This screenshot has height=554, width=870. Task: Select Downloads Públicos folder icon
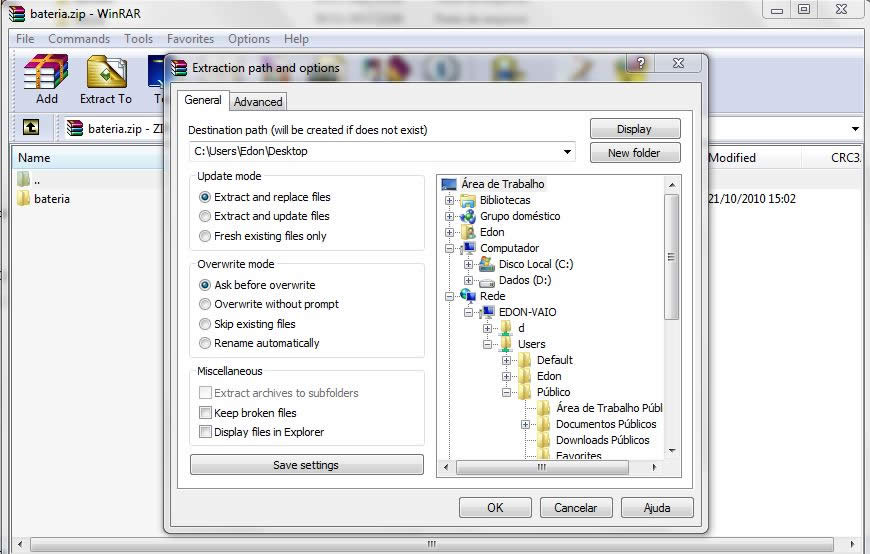(544, 440)
